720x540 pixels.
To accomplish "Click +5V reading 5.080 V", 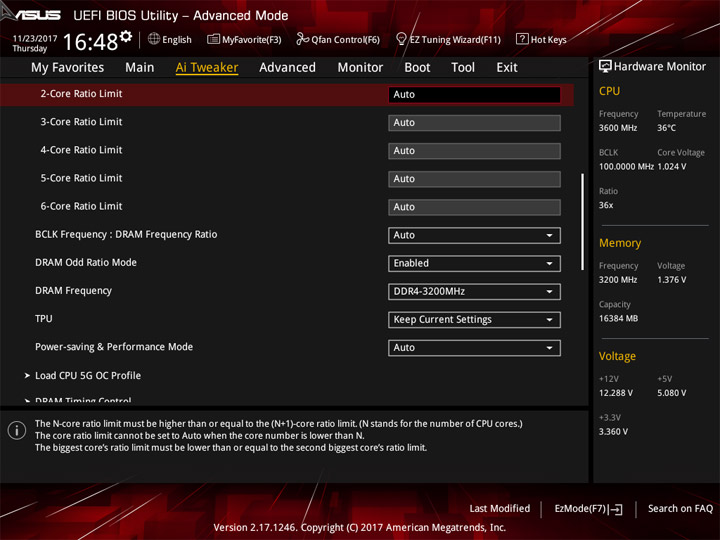I will 672,393.
